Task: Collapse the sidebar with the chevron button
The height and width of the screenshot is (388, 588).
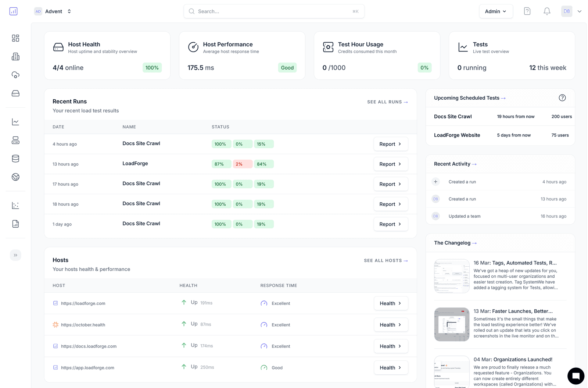Action: [15, 255]
